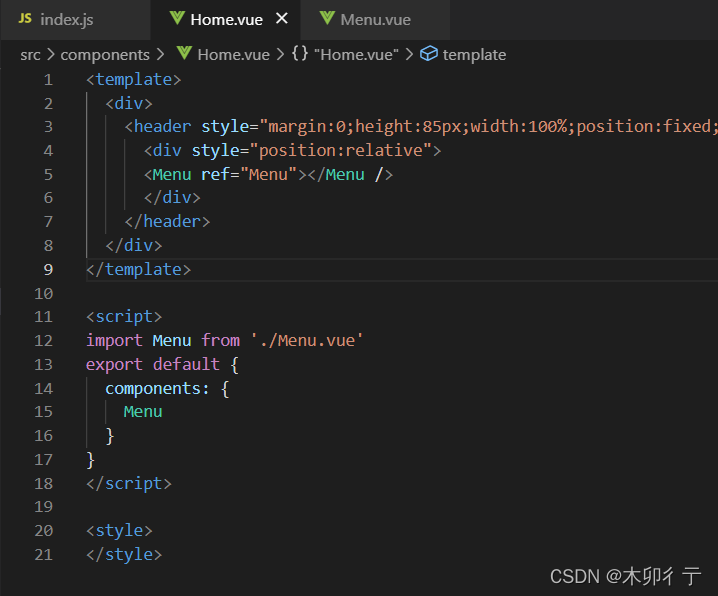Image resolution: width=718 pixels, height=596 pixels.
Task: Click the Vue icon in the breadcrumb
Action: click(184, 53)
